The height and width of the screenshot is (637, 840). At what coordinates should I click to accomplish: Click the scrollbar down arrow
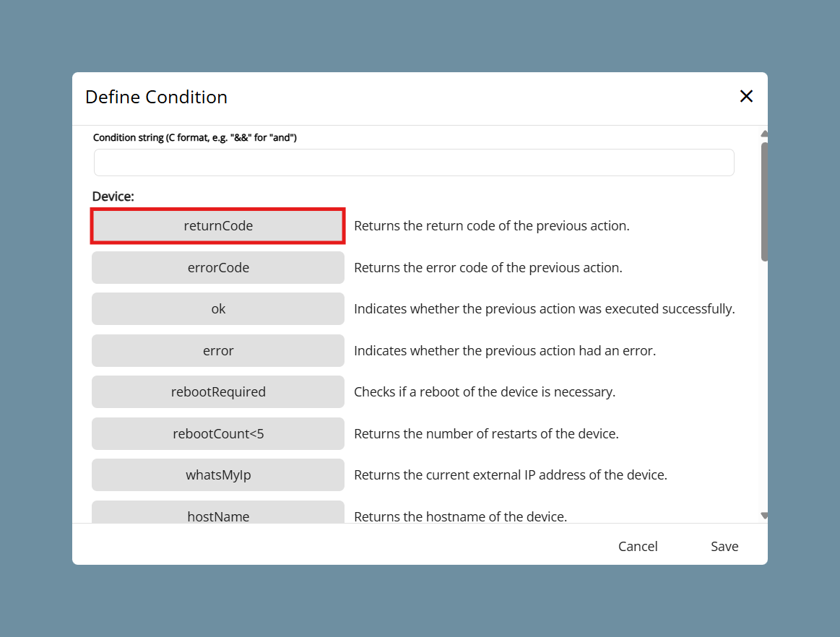764,516
